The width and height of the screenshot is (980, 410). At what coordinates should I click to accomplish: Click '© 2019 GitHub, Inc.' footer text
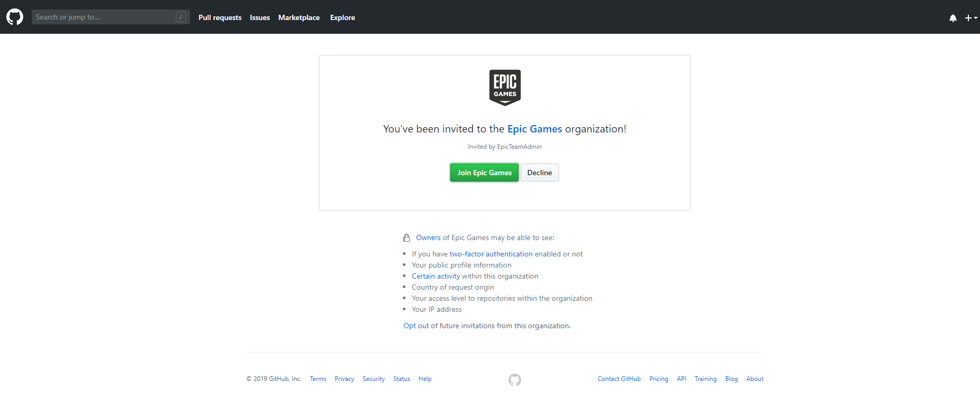coord(274,379)
